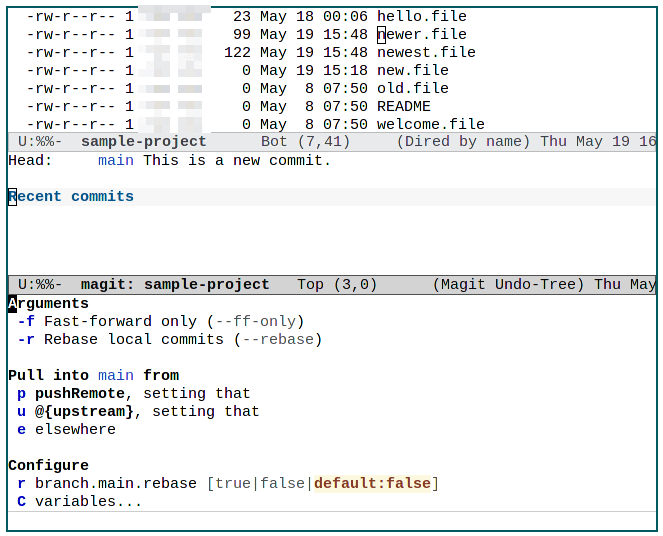Open newest.file from the directory list
The height and width of the screenshot is (536, 663).
tap(426, 52)
